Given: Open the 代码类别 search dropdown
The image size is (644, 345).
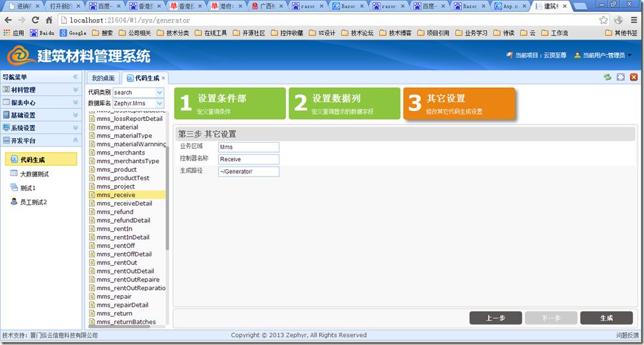Looking at the screenshot, I should click(x=160, y=93).
